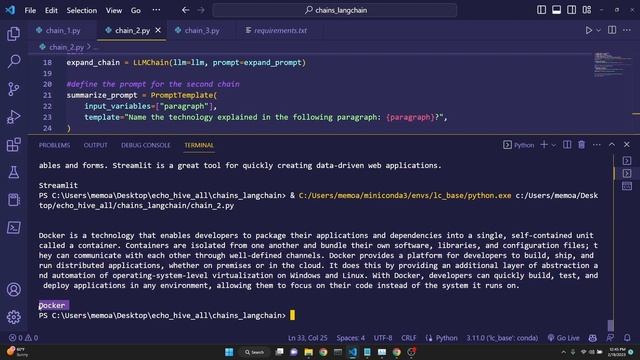Viewport: 640px width, 360px height.
Task: Customize layout from title bar
Action: [587, 10]
